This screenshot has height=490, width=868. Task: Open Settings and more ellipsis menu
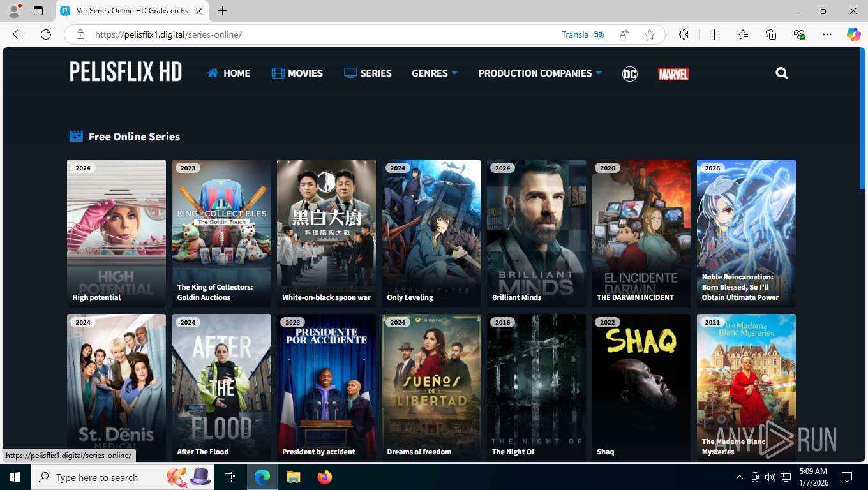pyautogui.click(x=827, y=34)
